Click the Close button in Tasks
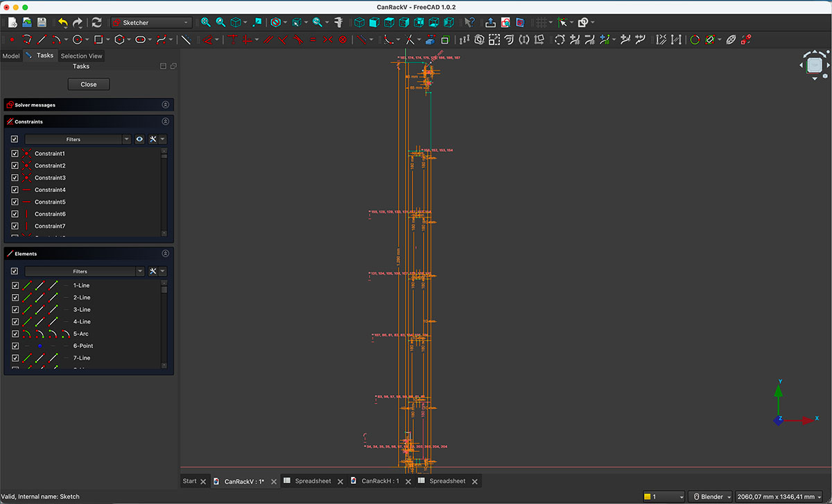 coord(89,84)
